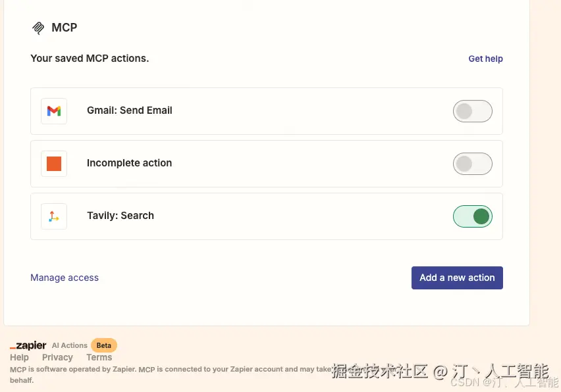Image resolution: width=561 pixels, height=392 pixels.
Task: Open the Terms footer link
Action: pyautogui.click(x=99, y=357)
